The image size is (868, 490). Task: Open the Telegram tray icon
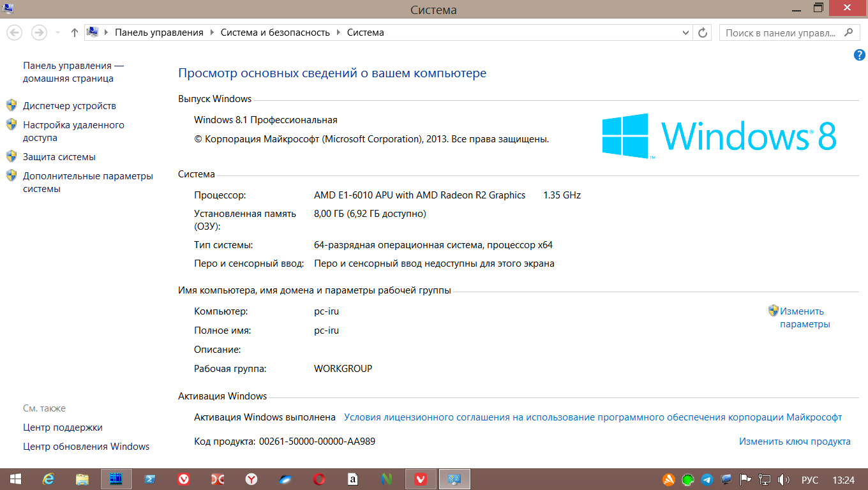click(x=707, y=479)
